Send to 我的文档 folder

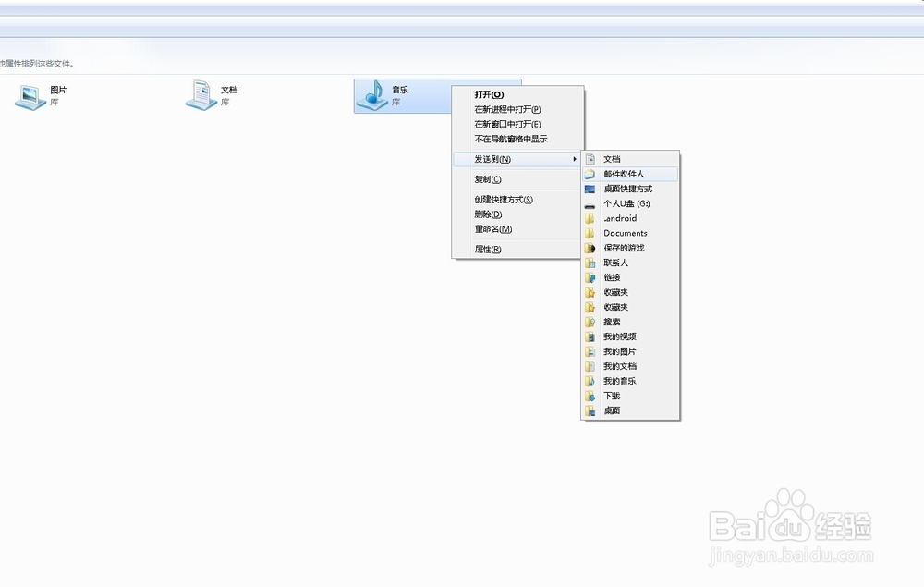tap(630, 366)
